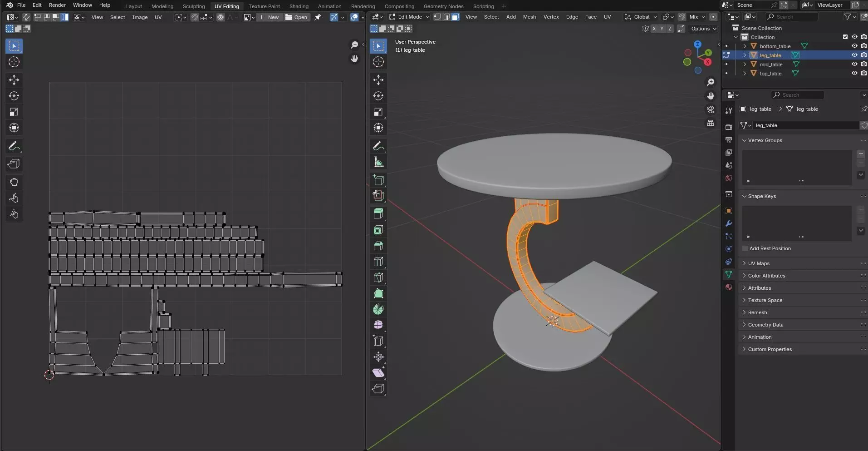Select the Shrink/Fatten tool
The width and height of the screenshot is (868, 451).
(x=378, y=357)
